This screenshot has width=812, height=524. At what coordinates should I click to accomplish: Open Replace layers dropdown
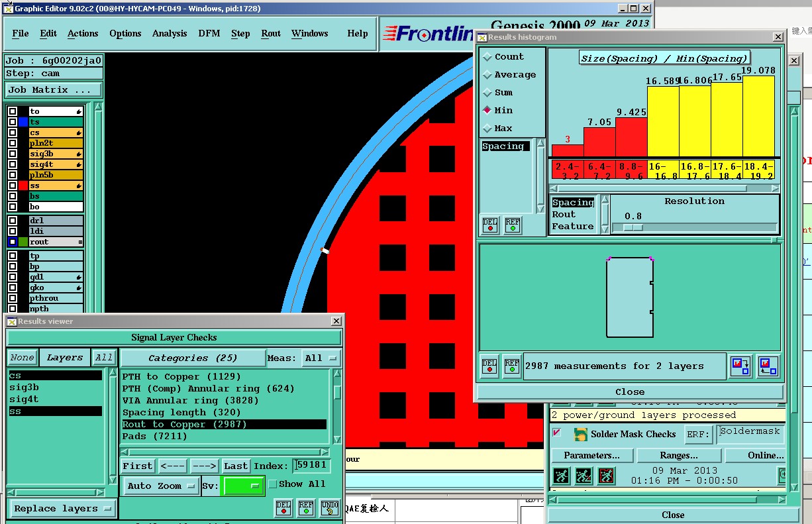pyautogui.click(x=62, y=509)
